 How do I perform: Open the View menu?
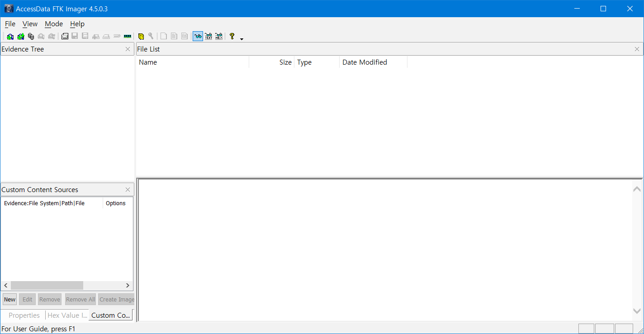pos(30,24)
